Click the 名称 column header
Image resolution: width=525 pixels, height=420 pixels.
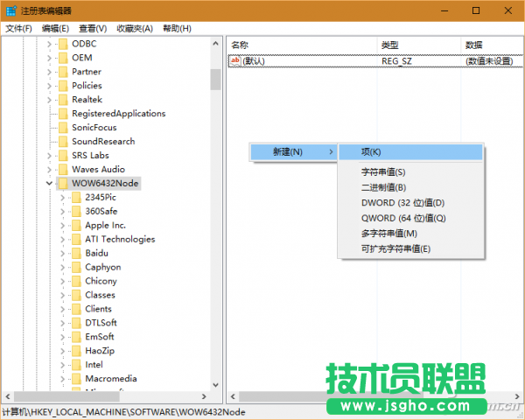pos(240,45)
